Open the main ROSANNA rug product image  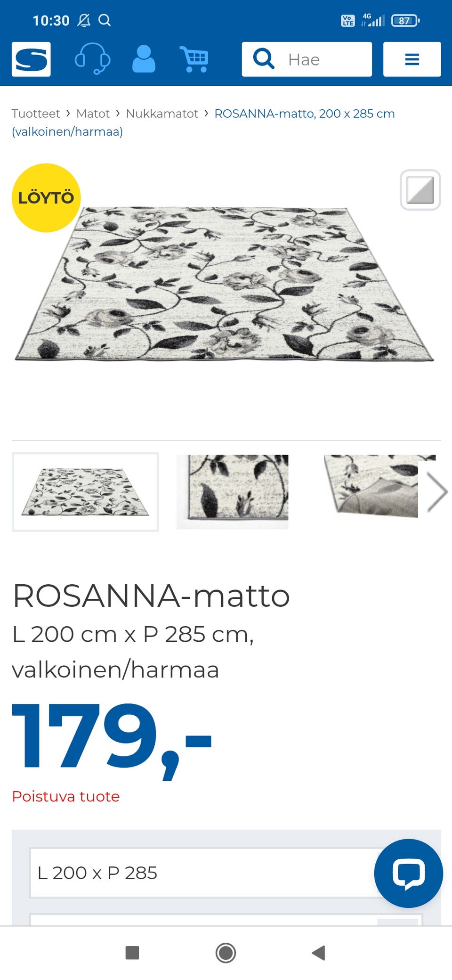coord(224,284)
